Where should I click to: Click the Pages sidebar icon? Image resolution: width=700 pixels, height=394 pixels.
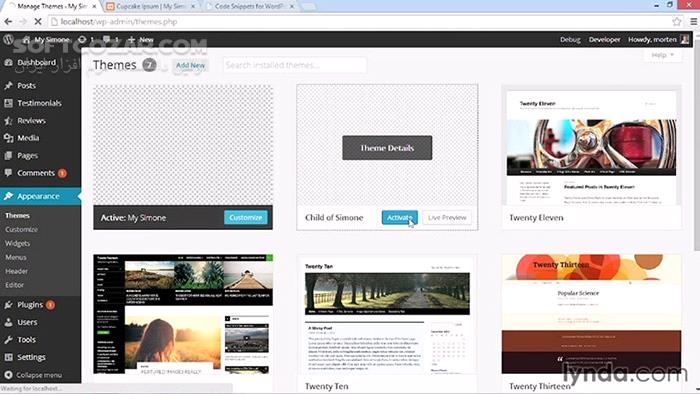tap(8, 156)
